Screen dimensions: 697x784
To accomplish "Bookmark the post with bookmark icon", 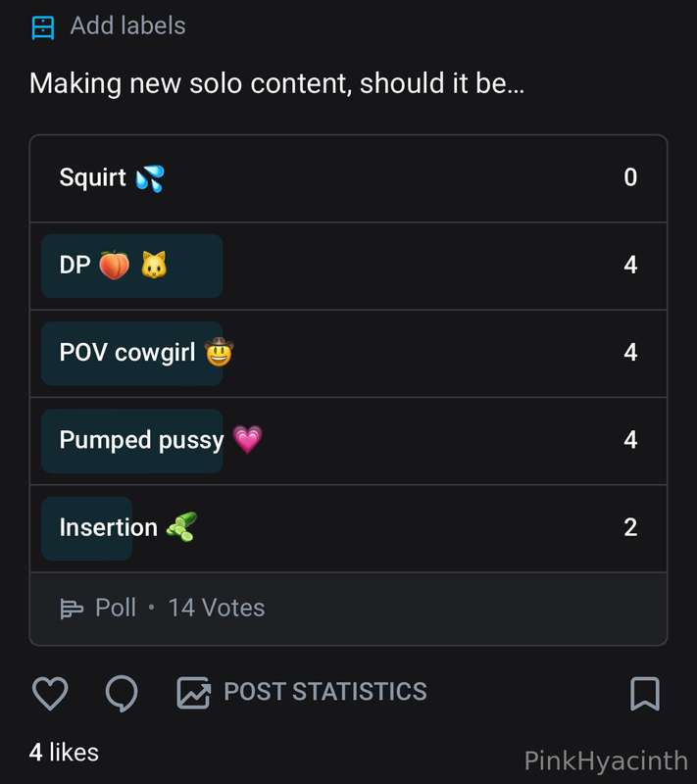I will coord(645,694).
